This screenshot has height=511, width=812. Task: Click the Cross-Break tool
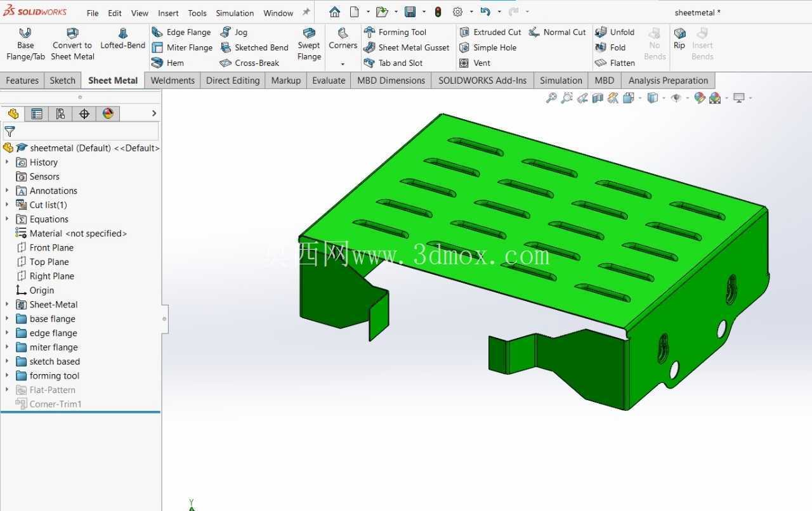(x=250, y=63)
